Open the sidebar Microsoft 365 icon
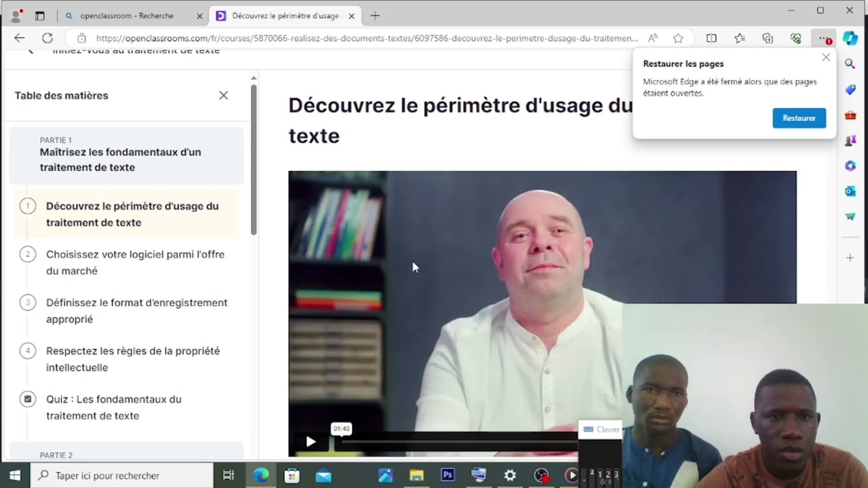The height and width of the screenshot is (488, 868). (850, 166)
